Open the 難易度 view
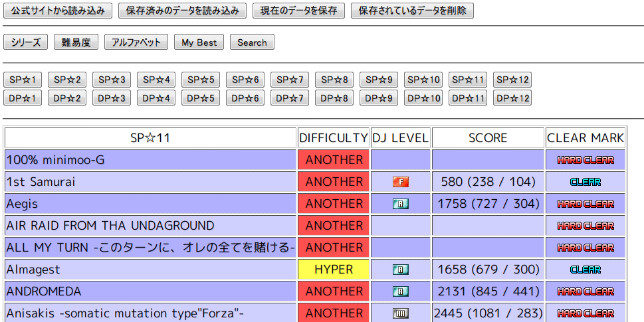644x322 pixels. [76, 42]
